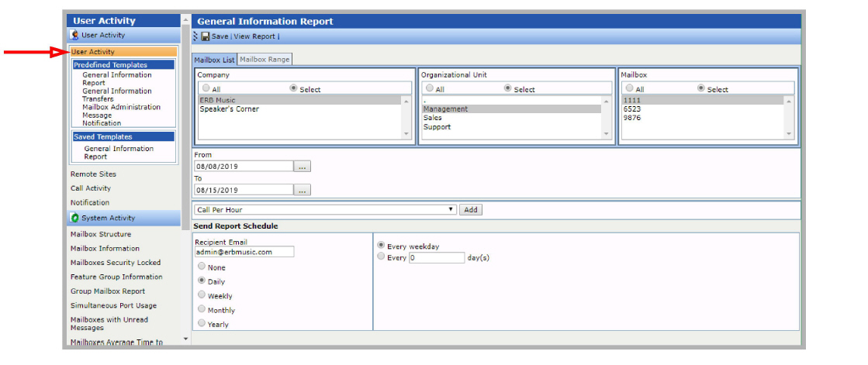Screen dimensions: 868x365
Task: Select ERB Music in Company list
Action: 301,100
